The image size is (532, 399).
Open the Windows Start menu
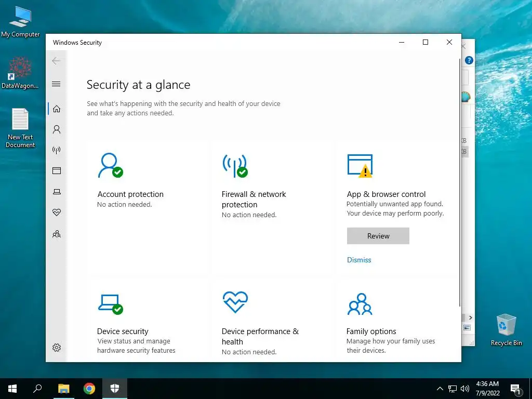[x=12, y=389]
